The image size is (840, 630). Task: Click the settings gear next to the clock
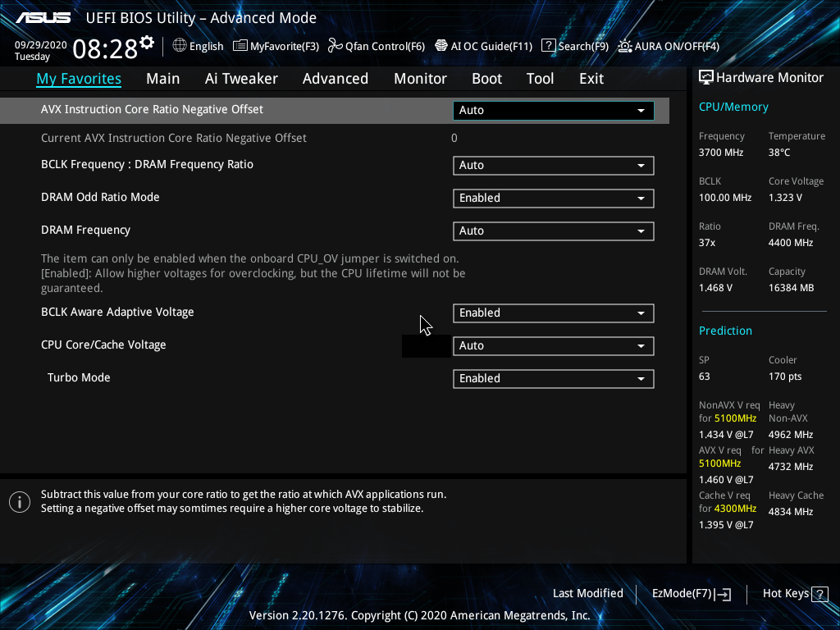tap(147, 43)
